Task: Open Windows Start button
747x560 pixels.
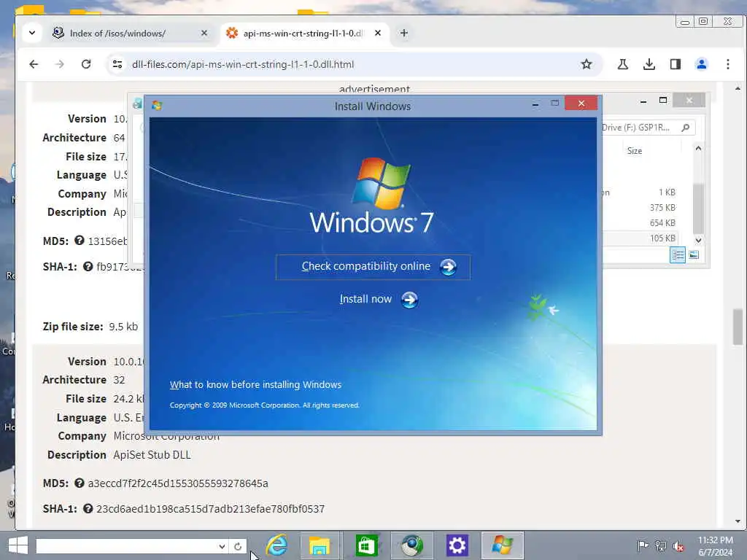Action: [18, 545]
